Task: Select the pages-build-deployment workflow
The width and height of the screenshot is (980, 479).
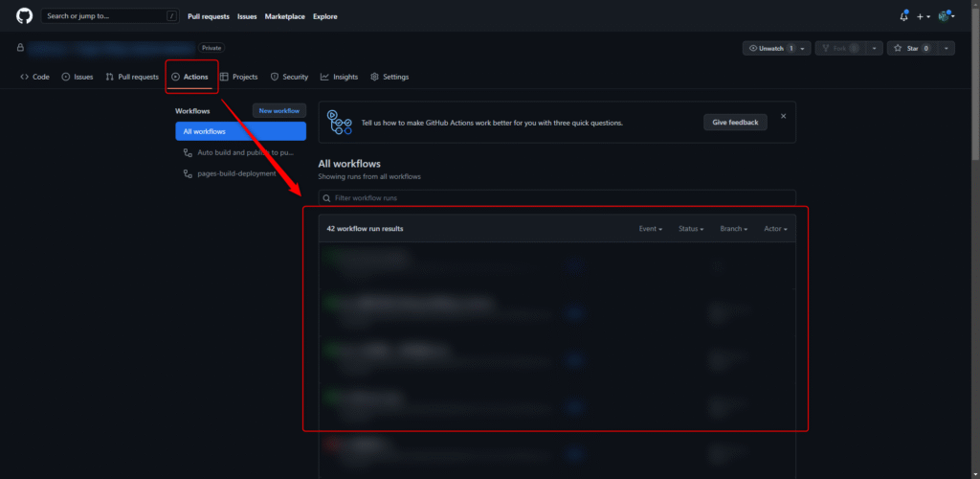Action: coord(236,173)
